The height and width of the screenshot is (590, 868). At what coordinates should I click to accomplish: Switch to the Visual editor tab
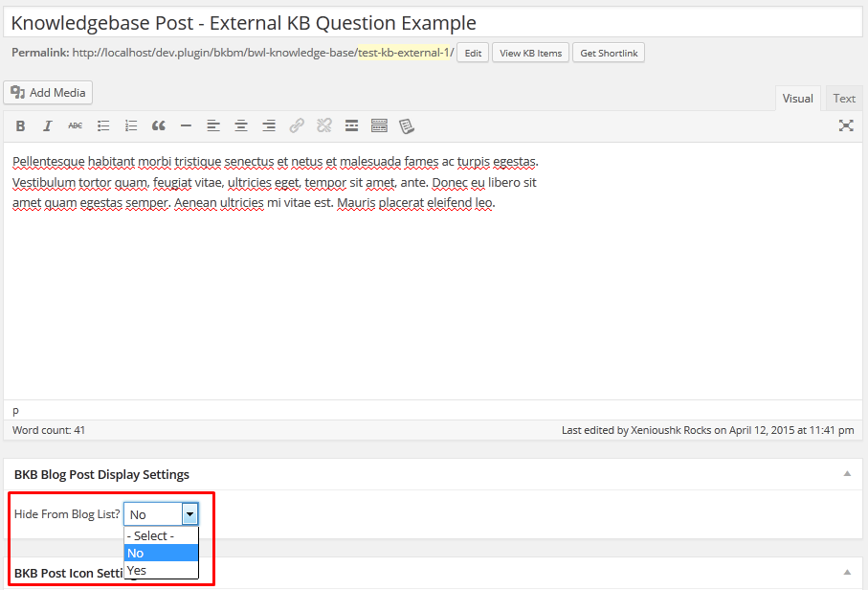click(x=798, y=99)
